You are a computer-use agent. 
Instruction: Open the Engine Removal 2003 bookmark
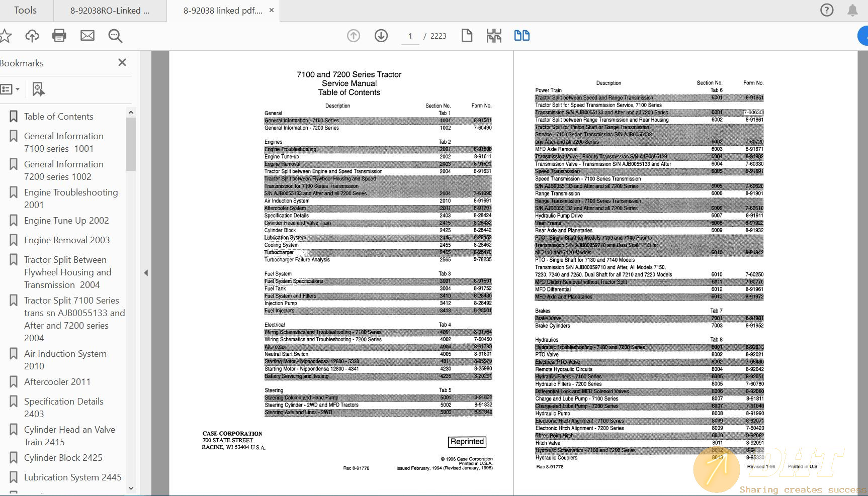[x=66, y=240]
